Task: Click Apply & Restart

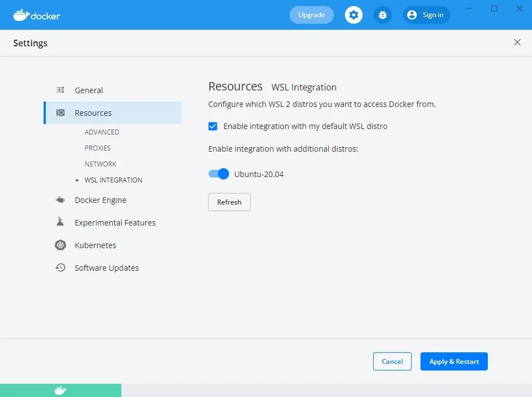Action: click(x=454, y=361)
